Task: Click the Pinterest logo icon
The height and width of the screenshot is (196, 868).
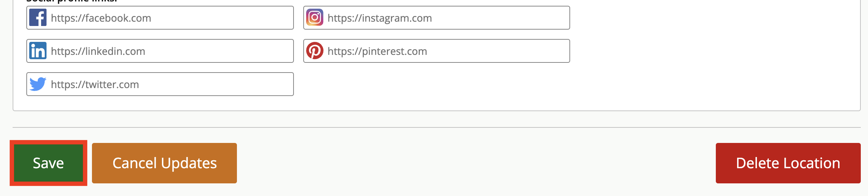Action: pyautogui.click(x=315, y=51)
